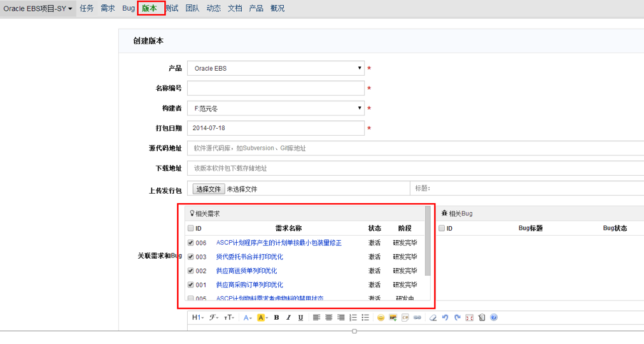Image resolution: width=644 pixels, height=344 pixels.
Task: Click the 选择文件 button
Action: coord(208,189)
